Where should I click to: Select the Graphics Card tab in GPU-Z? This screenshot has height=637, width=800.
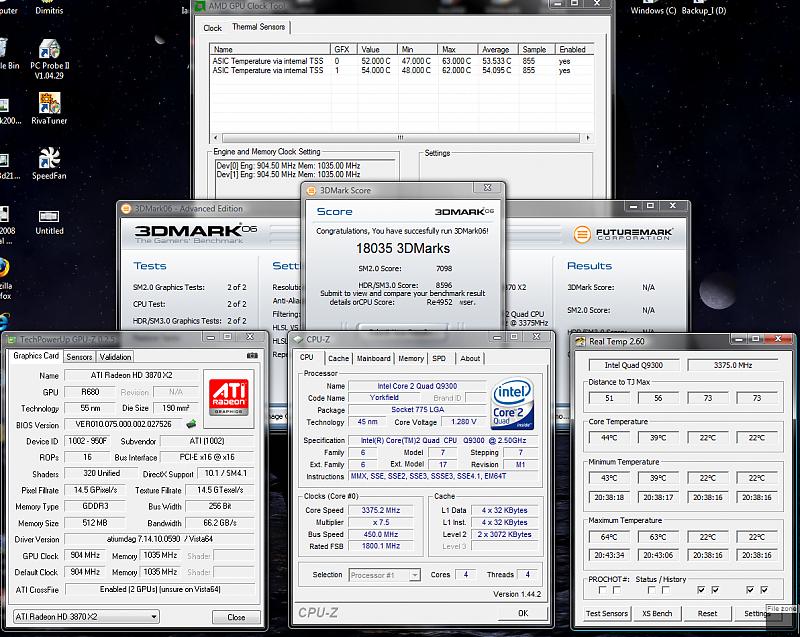36,355
